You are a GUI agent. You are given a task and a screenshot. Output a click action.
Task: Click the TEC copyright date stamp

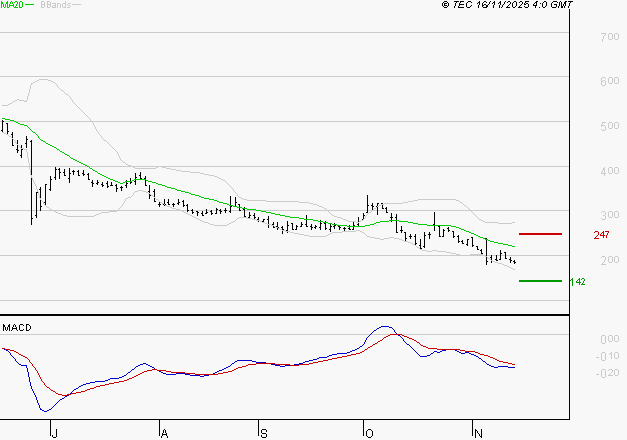point(507,5)
